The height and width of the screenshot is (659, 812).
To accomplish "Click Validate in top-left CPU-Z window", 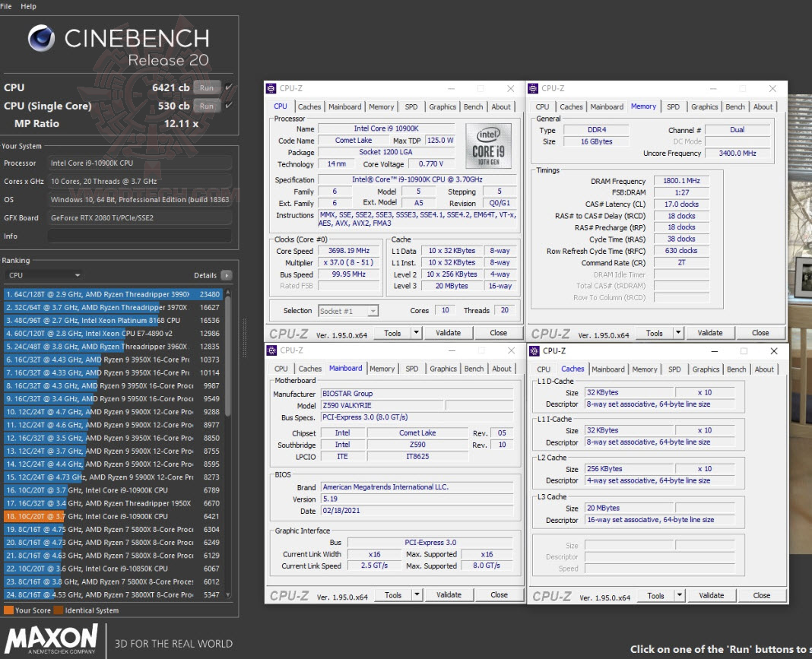I will (449, 333).
